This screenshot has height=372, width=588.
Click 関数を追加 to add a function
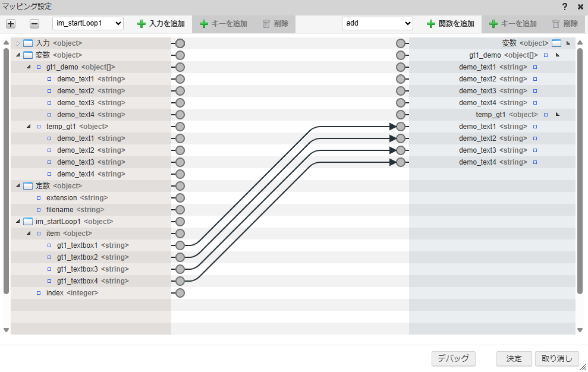[x=450, y=24]
